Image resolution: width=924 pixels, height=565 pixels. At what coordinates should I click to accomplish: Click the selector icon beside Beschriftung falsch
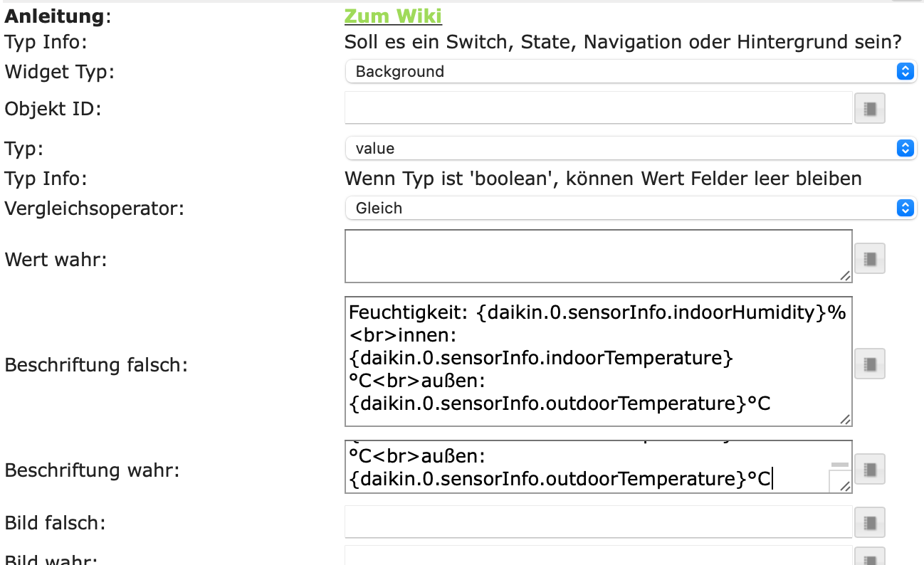(869, 364)
